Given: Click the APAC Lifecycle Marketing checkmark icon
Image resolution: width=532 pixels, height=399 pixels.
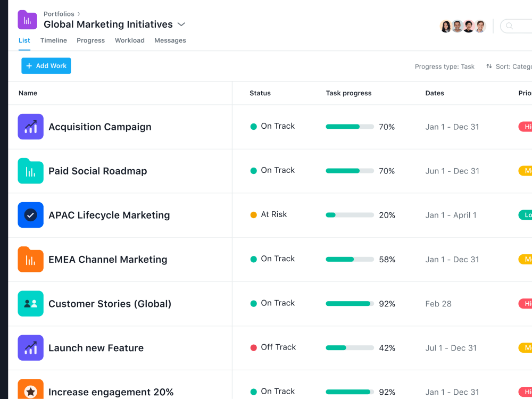Looking at the screenshot, I should tap(30, 215).
